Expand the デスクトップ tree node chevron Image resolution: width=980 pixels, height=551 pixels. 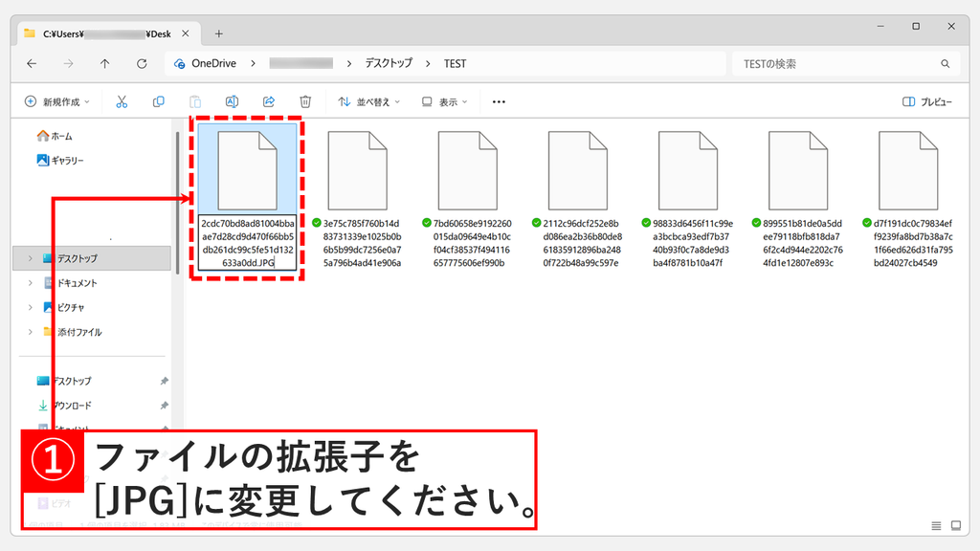tap(30, 258)
